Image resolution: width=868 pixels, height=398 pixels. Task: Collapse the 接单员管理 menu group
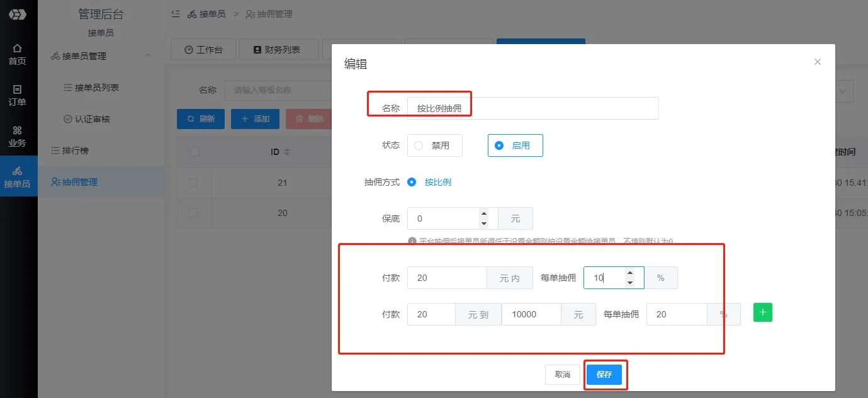coord(148,56)
